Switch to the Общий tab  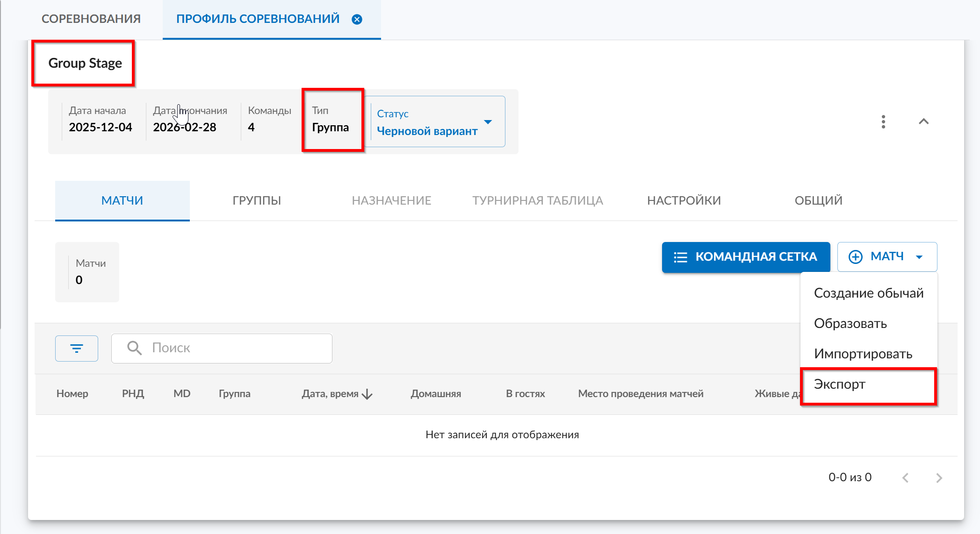[x=818, y=200]
